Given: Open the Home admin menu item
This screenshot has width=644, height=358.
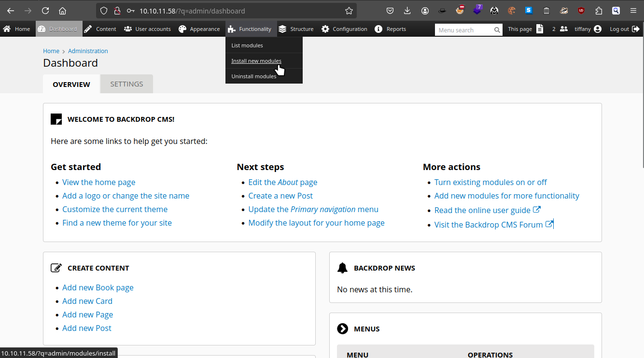Looking at the screenshot, I should pyautogui.click(x=16, y=29).
